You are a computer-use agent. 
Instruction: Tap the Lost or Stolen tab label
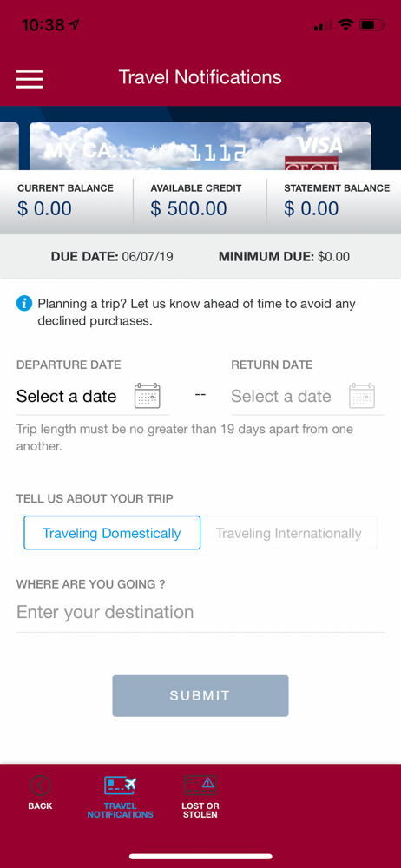point(200,810)
